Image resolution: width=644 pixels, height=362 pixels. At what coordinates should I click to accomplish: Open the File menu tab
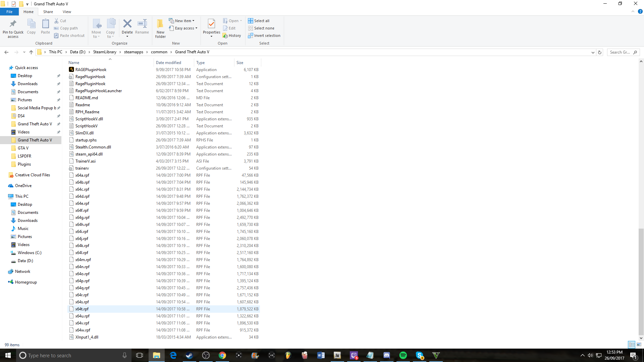click(9, 12)
